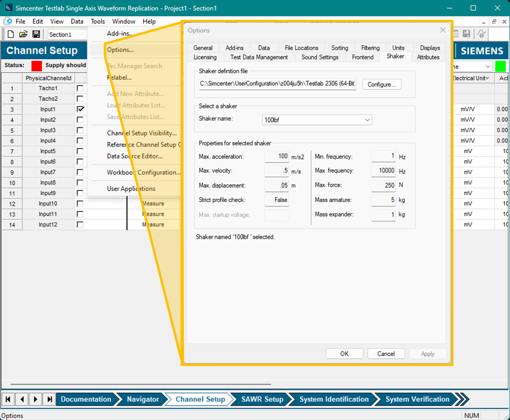Click the Save floppy disk icon
Screen dimensions: 510x420
[36, 34]
